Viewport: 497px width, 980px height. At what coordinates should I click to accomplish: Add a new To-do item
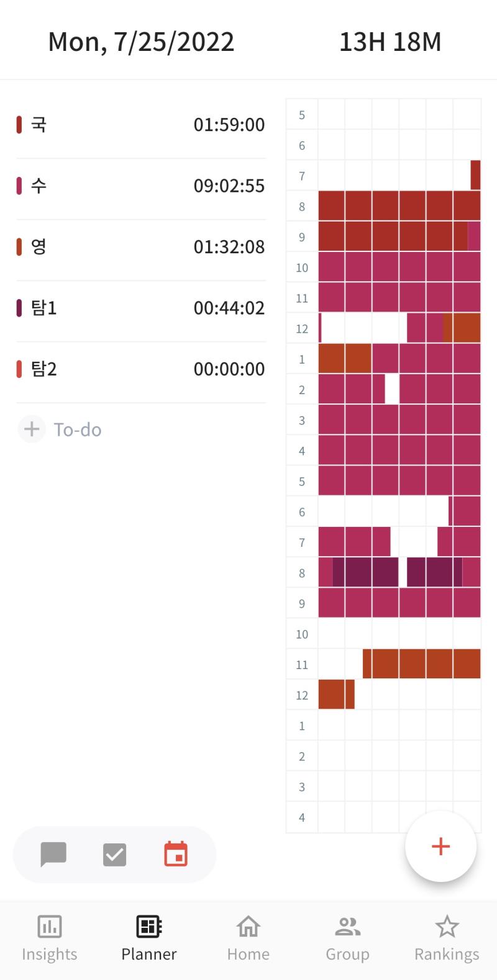point(78,429)
